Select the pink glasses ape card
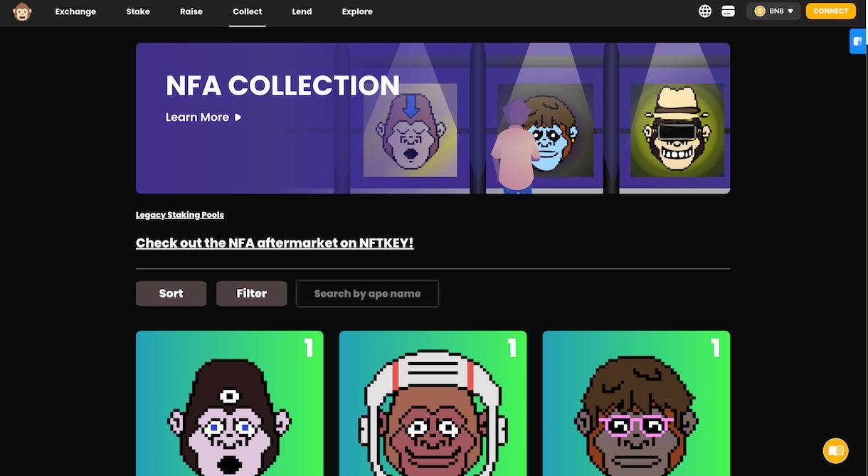868x476 pixels. [636, 403]
